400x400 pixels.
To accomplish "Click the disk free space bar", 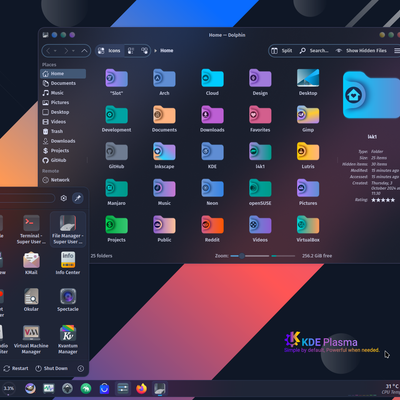I will (x=283, y=256).
